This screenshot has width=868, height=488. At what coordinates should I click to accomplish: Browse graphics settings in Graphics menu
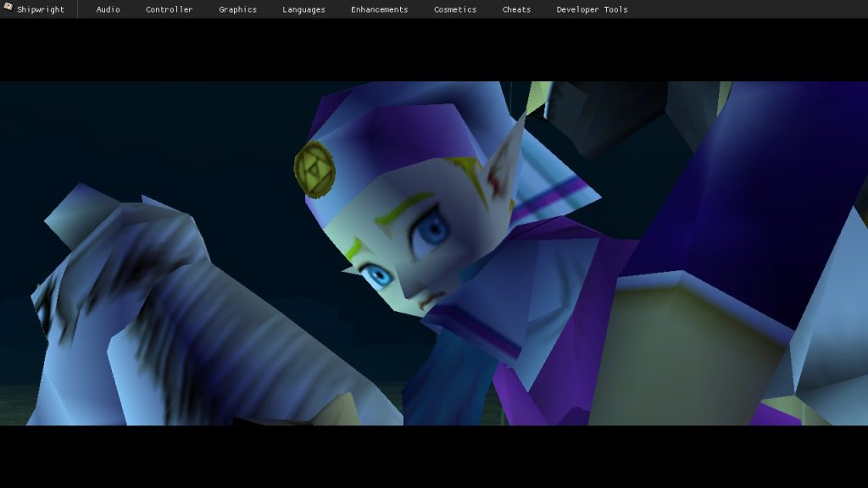(x=236, y=9)
